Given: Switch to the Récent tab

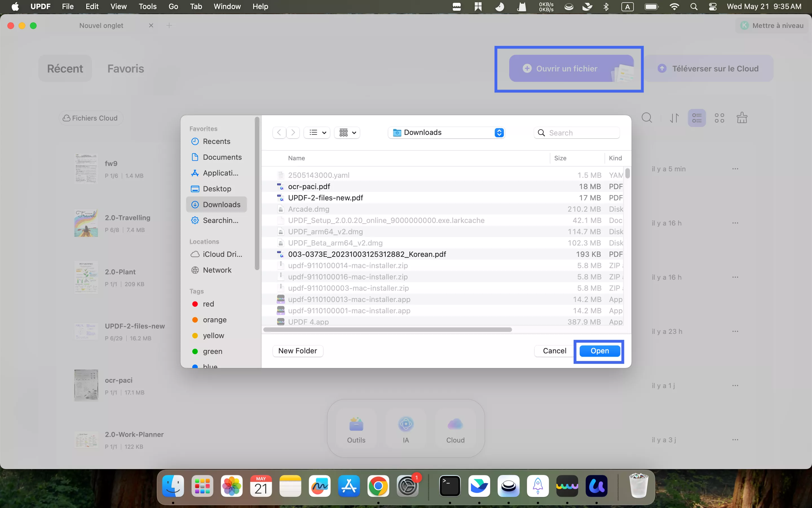Looking at the screenshot, I should click(x=65, y=69).
